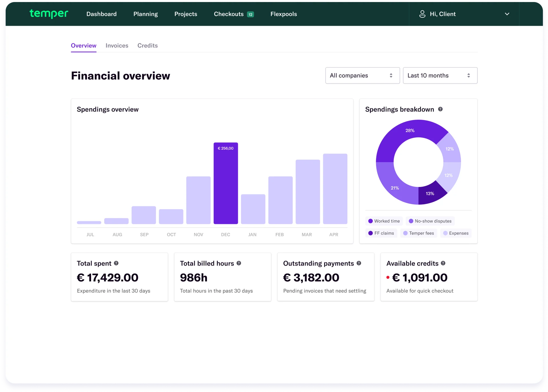Go to Planning in navigation bar

click(146, 14)
